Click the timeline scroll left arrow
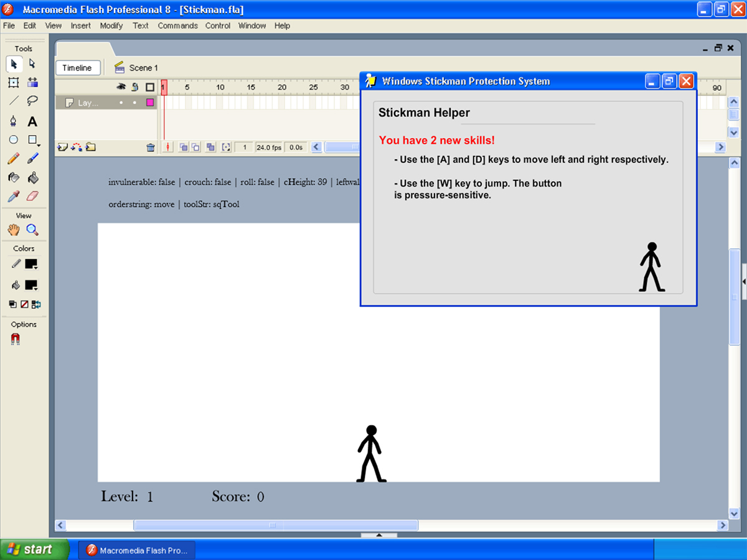The image size is (747, 560). (317, 147)
